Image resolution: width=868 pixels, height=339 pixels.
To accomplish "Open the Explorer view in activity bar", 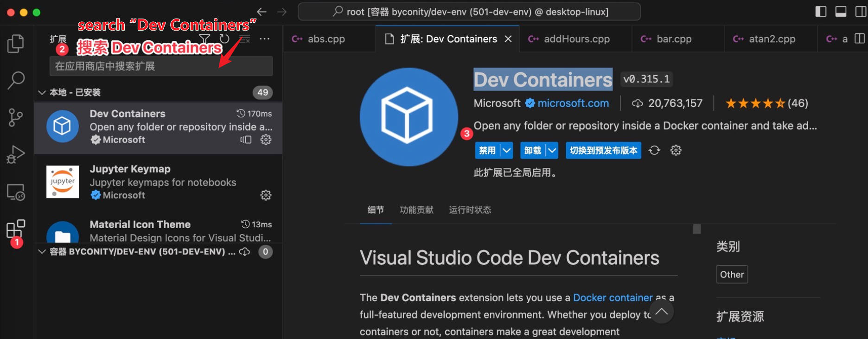I will click(x=16, y=44).
